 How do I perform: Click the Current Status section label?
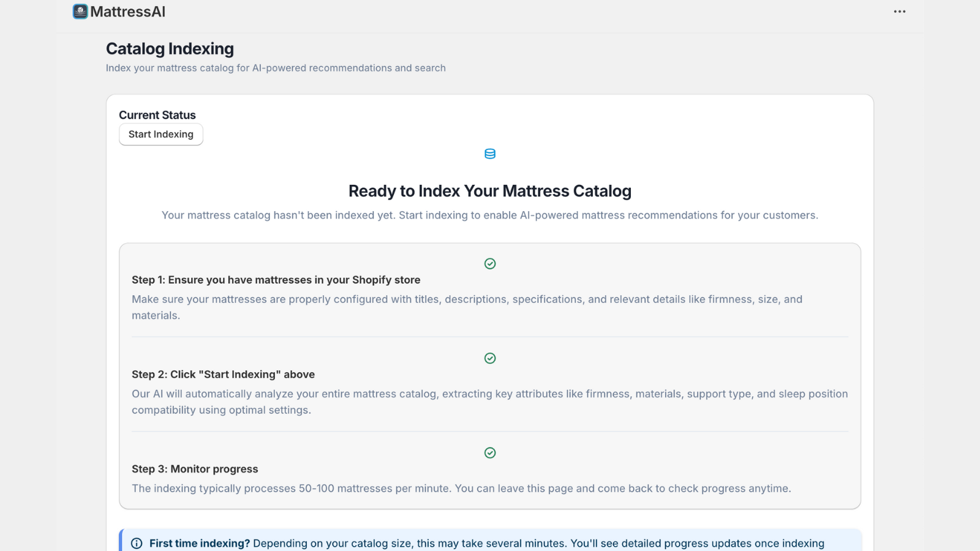157,114
